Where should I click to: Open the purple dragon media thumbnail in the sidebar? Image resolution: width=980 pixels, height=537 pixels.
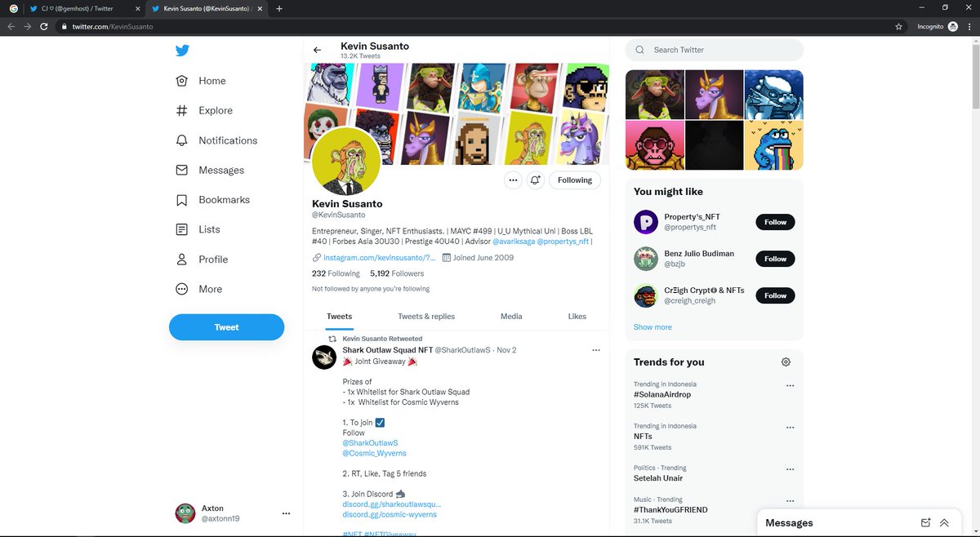coord(714,95)
